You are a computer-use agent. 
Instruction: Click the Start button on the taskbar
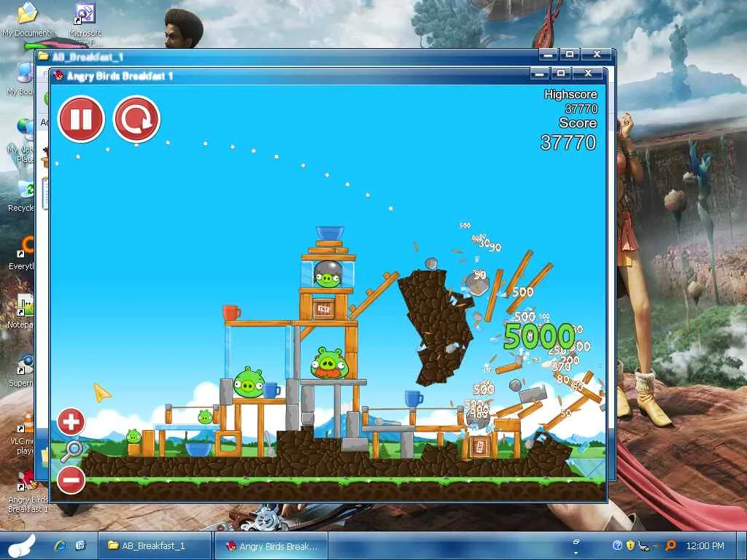tap(21, 546)
